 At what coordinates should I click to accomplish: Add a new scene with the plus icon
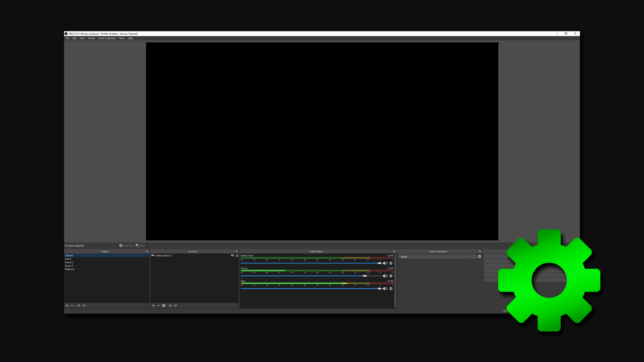[67, 306]
